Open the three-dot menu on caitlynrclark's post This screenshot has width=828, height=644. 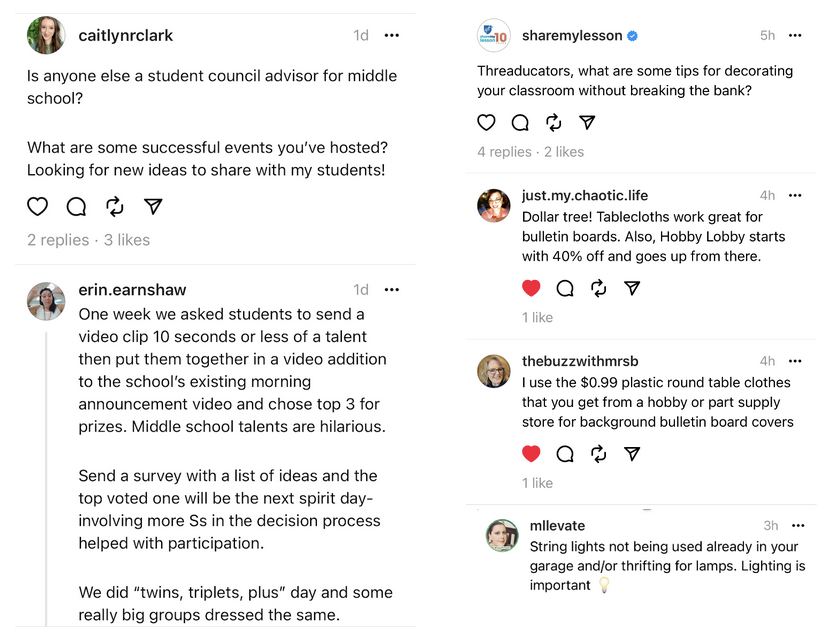tap(391, 35)
